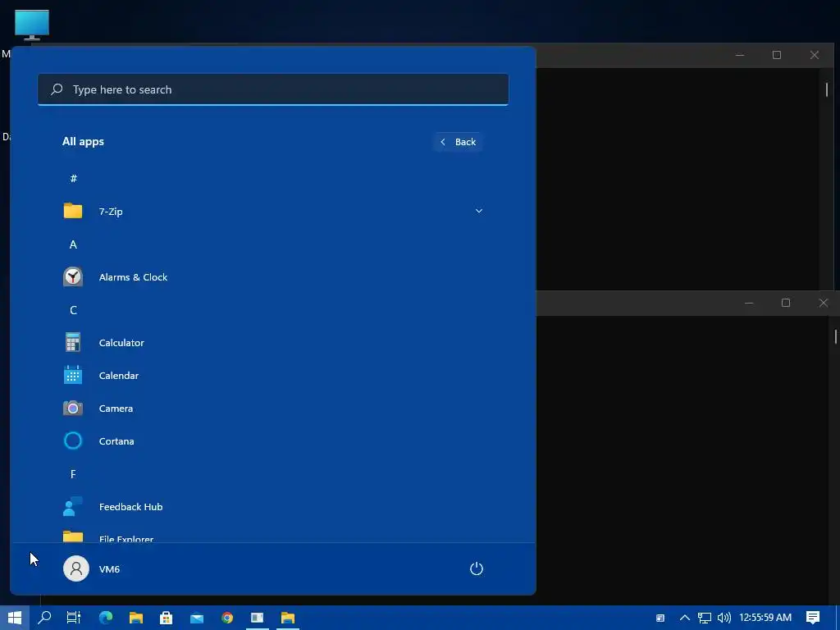Click the Back button in All apps
Image resolution: width=840 pixels, height=630 pixels.
point(458,142)
